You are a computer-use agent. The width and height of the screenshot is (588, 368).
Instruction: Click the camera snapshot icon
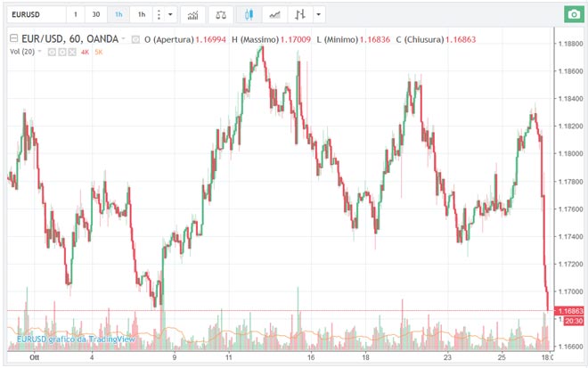pos(572,15)
